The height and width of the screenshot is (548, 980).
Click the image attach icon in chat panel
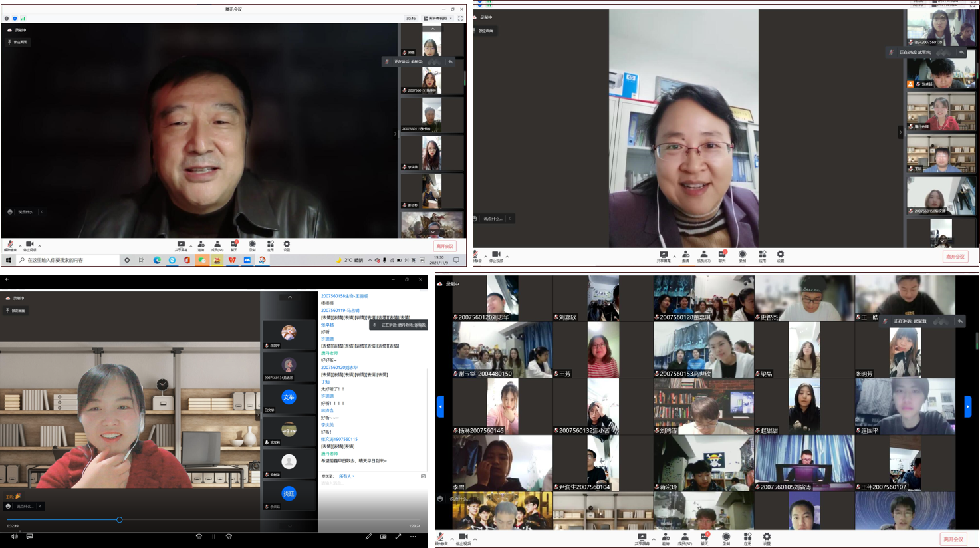[x=423, y=476]
